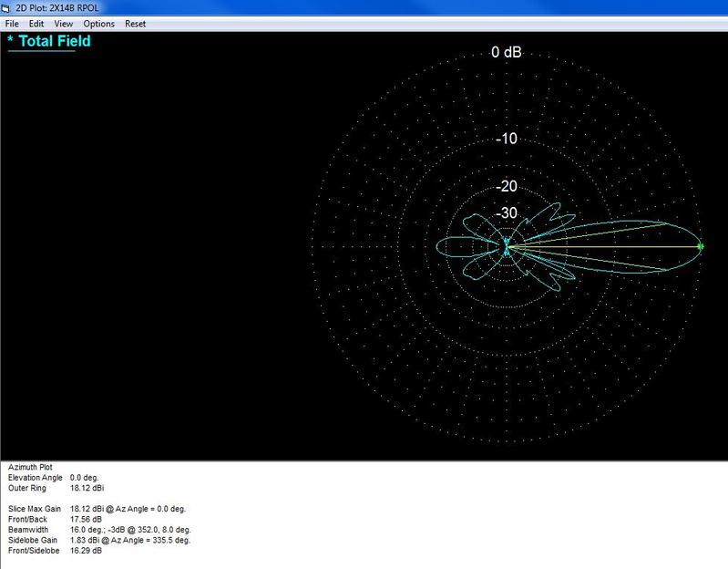Open the File menu
The width and height of the screenshot is (728, 569).
[x=12, y=24]
